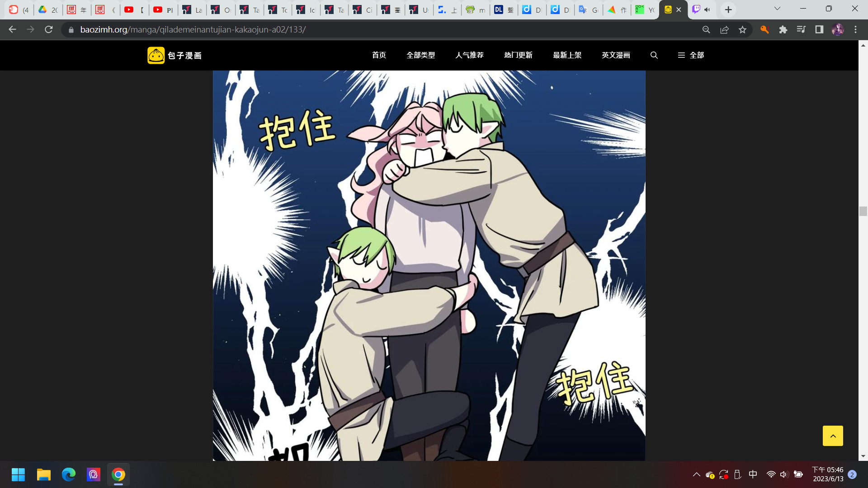
Task: Click the scrollbar up arrow
Action: point(863,45)
